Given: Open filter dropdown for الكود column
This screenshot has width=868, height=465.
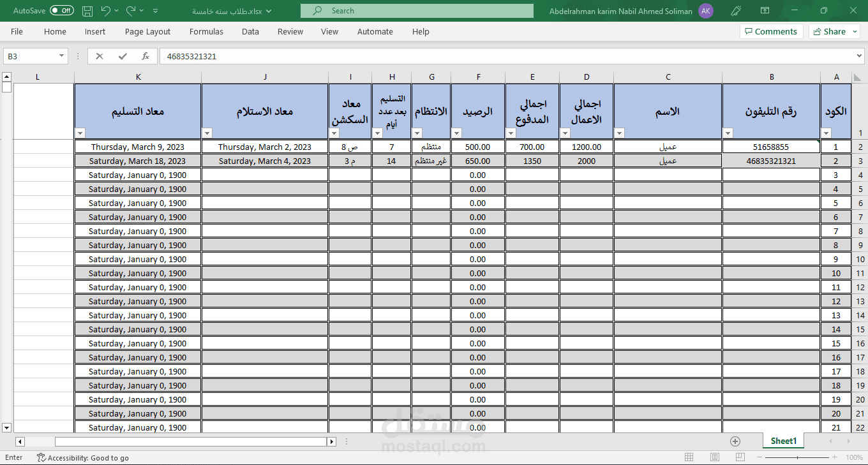Looking at the screenshot, I should [827, 133].
